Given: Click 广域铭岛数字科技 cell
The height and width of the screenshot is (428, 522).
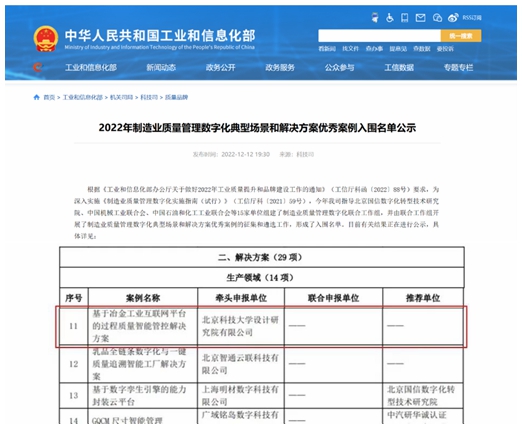Looking at the screenshot, I should point(240,415).
